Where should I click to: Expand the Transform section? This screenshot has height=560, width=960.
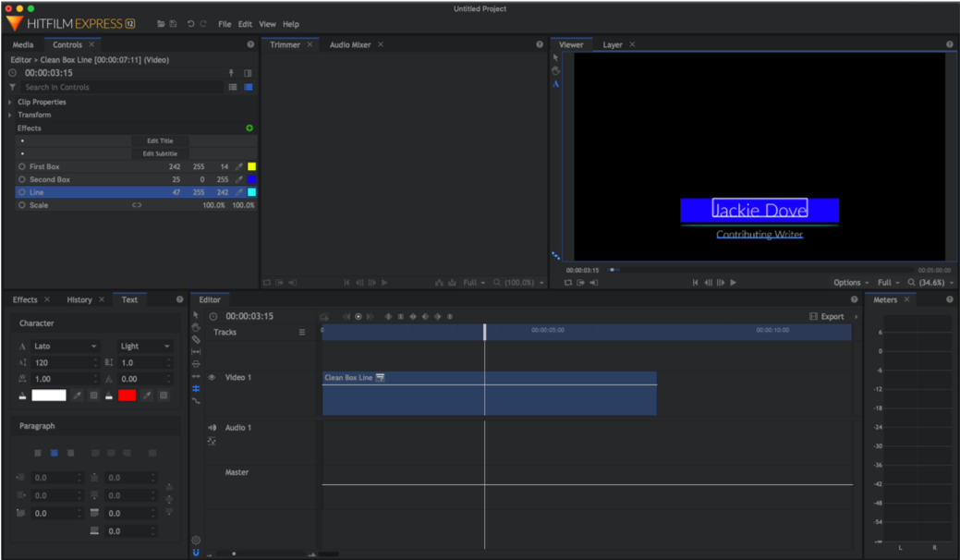click(10, 116)
